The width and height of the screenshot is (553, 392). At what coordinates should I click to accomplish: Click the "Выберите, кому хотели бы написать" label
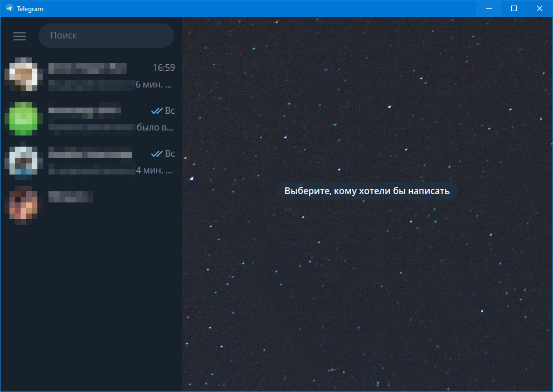(367, 191)
